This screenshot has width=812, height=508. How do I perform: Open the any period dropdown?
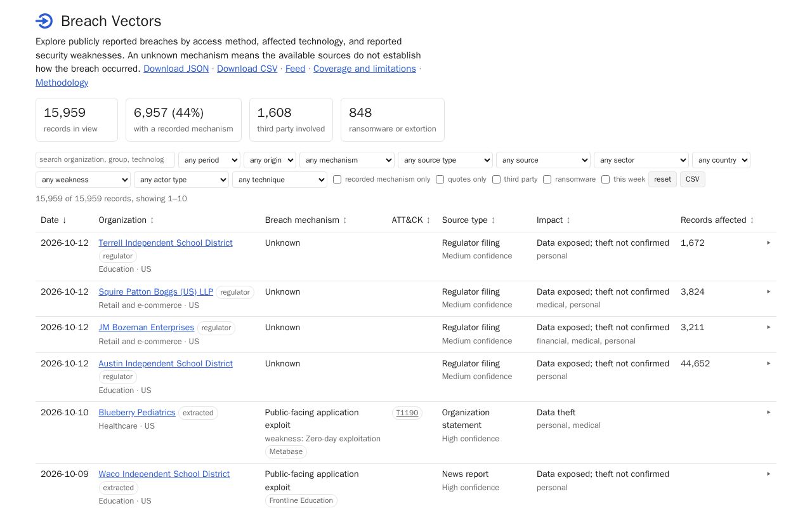[x=209, y=160]
